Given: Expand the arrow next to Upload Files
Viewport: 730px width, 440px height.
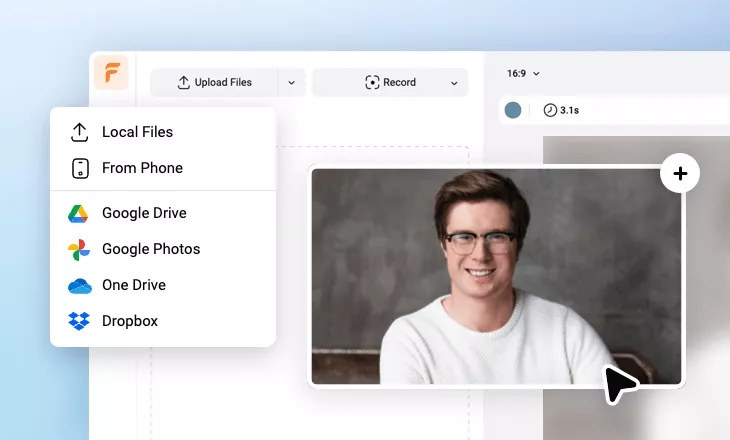Looking at the screenshot, I should (291, 82).
